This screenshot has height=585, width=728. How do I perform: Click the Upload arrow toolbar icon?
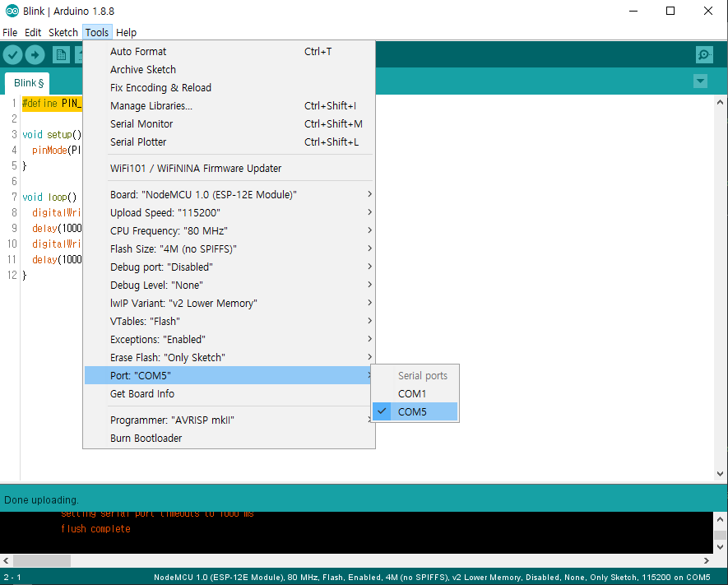[35, 55]
